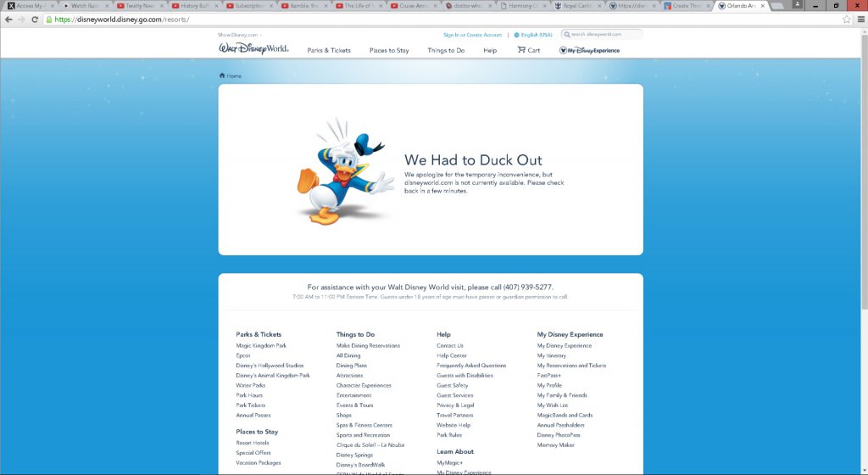This screenshot has height=475, width=868.
Task: Click the browser forward arrow
Action: (21, 20)
